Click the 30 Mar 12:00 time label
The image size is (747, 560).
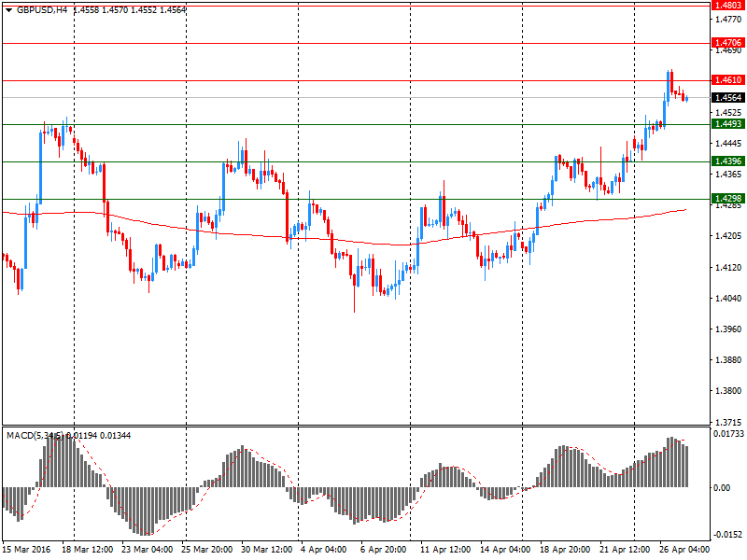point(267,550)
